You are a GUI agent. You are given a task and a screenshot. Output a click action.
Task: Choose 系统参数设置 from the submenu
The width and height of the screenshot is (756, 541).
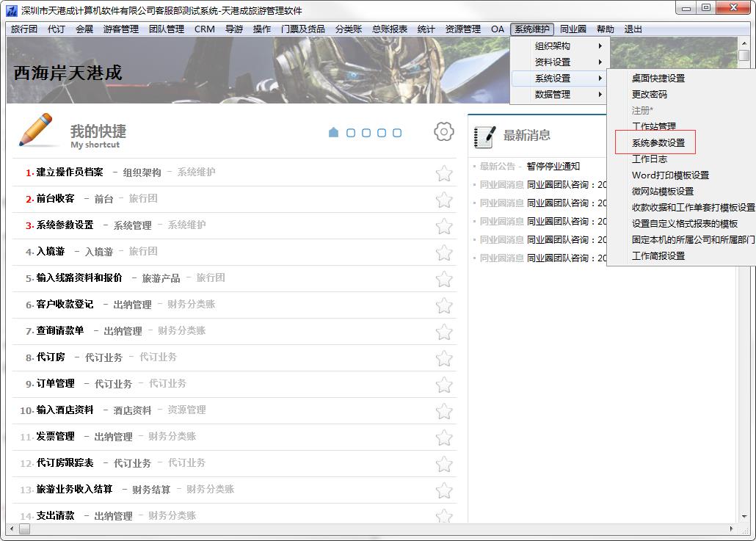[658, 143]
